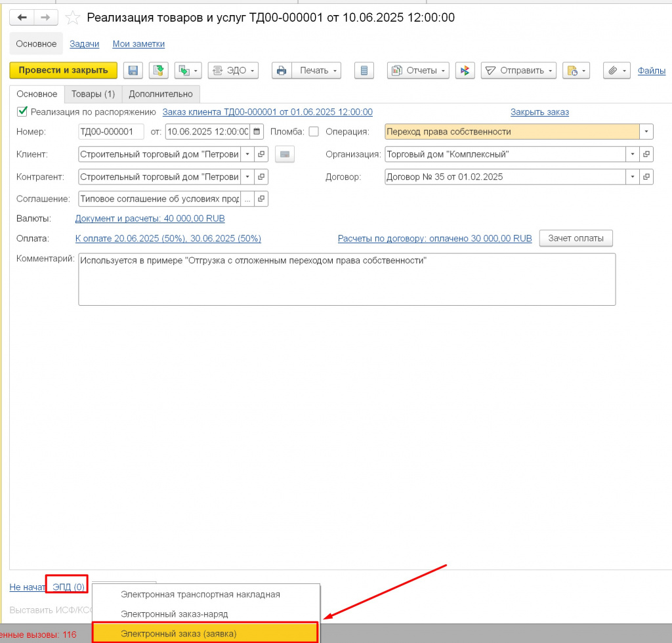Open the reminder note icon dropdown
This screenshot has height=643, width=672.
point(576,70)
